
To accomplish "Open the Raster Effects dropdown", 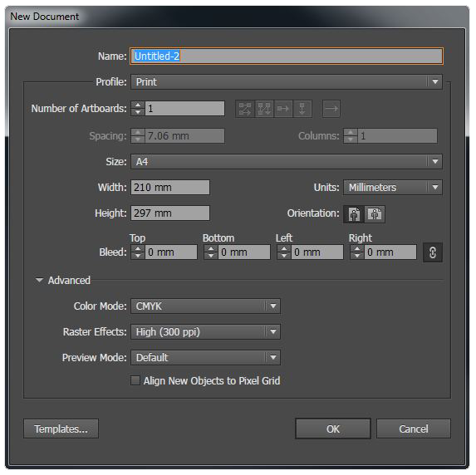I will click(x=205, y=331).
